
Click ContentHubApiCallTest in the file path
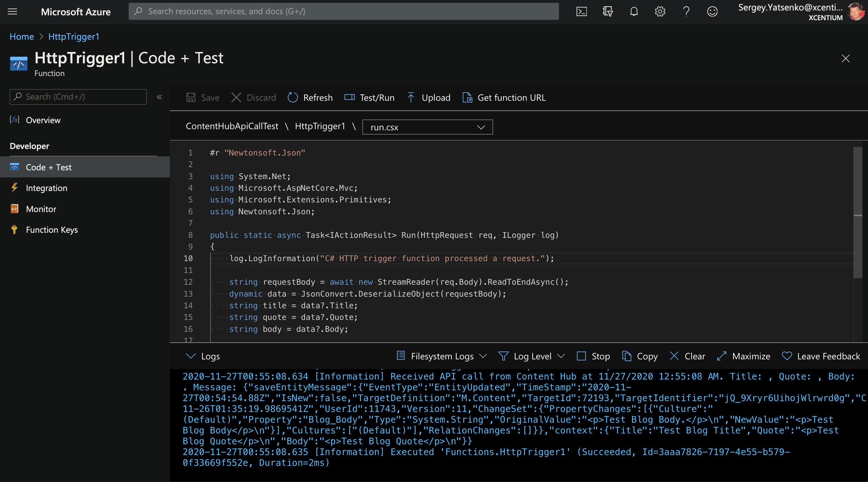[x=232, y=126]
